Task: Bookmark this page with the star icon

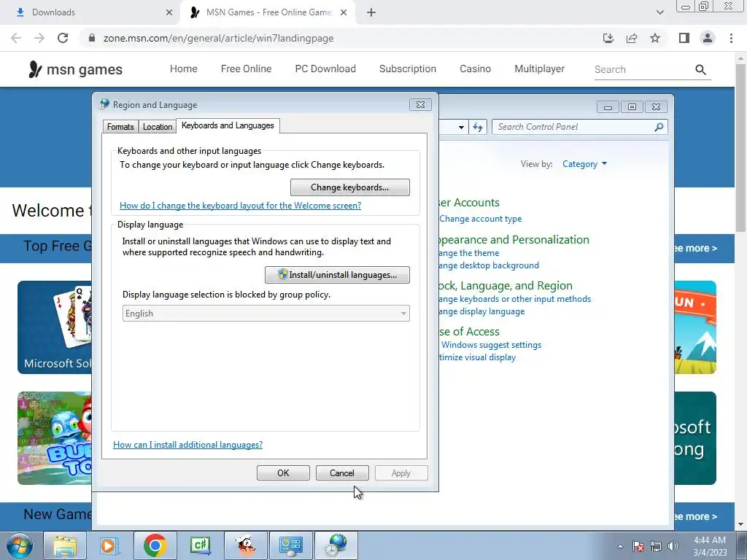Action: (655, 38)
